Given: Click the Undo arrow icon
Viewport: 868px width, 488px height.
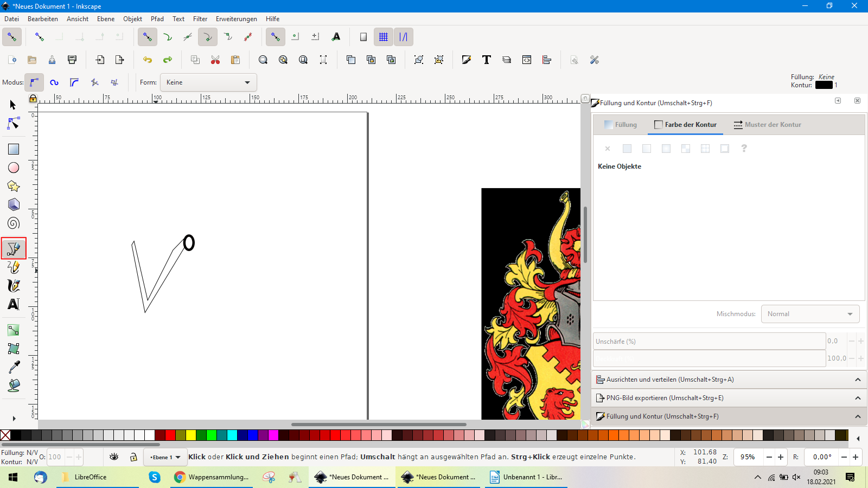Looking at the screenshot, I should [148, 60].
